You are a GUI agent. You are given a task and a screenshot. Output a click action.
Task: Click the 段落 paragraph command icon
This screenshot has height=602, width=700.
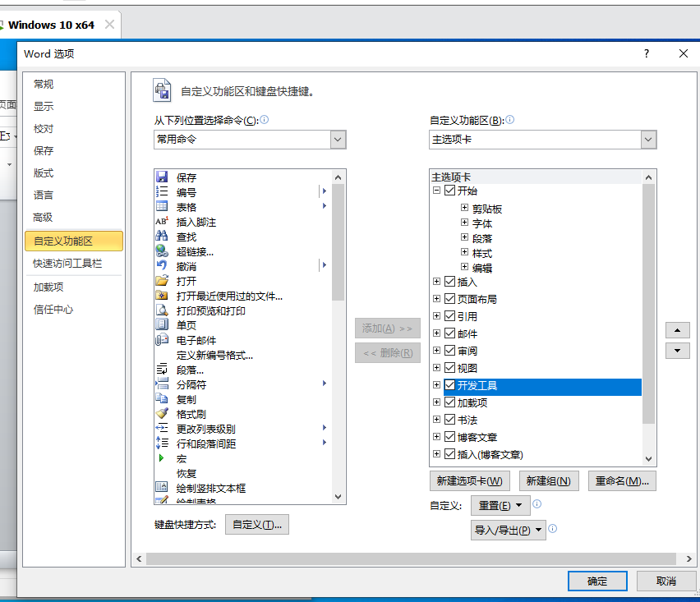pos(162,370)
